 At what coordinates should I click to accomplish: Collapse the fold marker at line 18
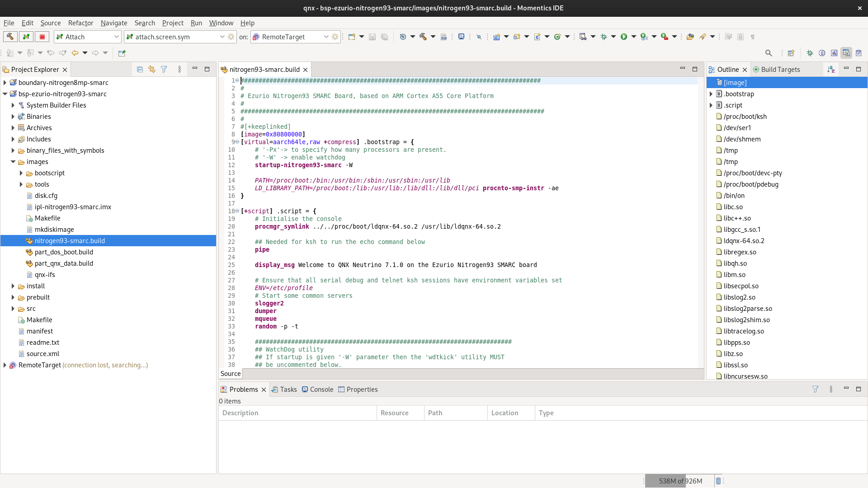click(237, 211)
